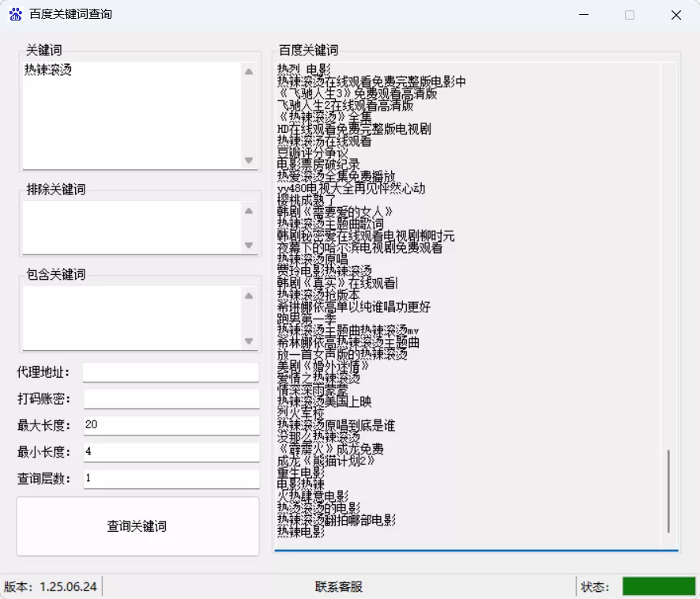Click the 包含关键词 box scroll up arrow
The width and height of the screenshot is (700, 599).
click(249, 296)
